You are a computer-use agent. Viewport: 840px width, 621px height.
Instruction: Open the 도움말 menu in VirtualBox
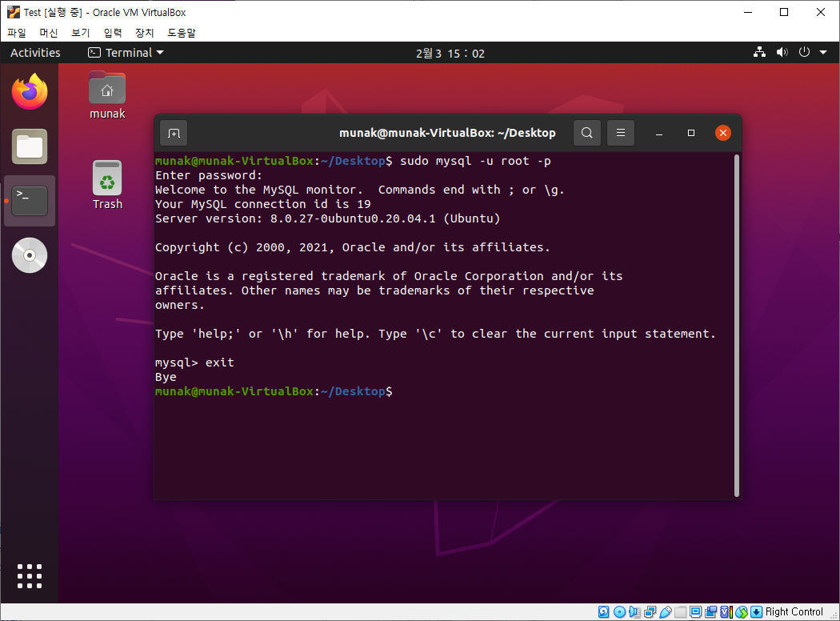(x=182, y=33)
